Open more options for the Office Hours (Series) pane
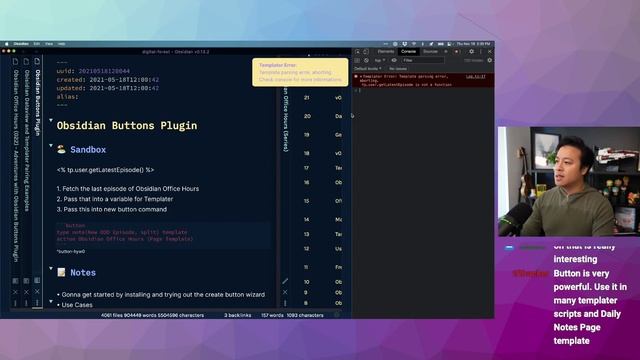The image size is (640, 360). point(285,303)
